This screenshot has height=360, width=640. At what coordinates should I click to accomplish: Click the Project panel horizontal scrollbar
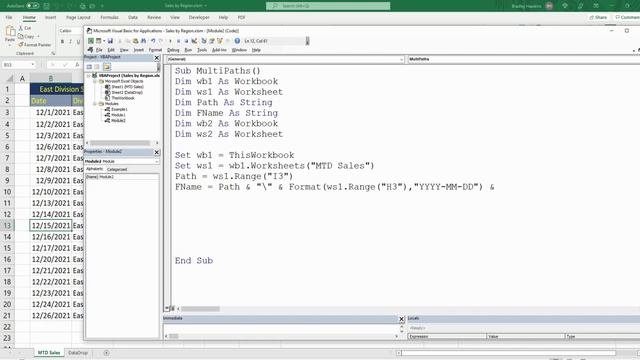pyautogui.click(x=120, y=143)
